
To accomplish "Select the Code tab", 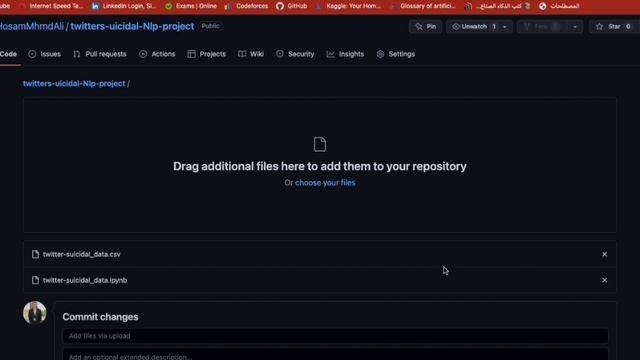I will [x=8, y=54].
